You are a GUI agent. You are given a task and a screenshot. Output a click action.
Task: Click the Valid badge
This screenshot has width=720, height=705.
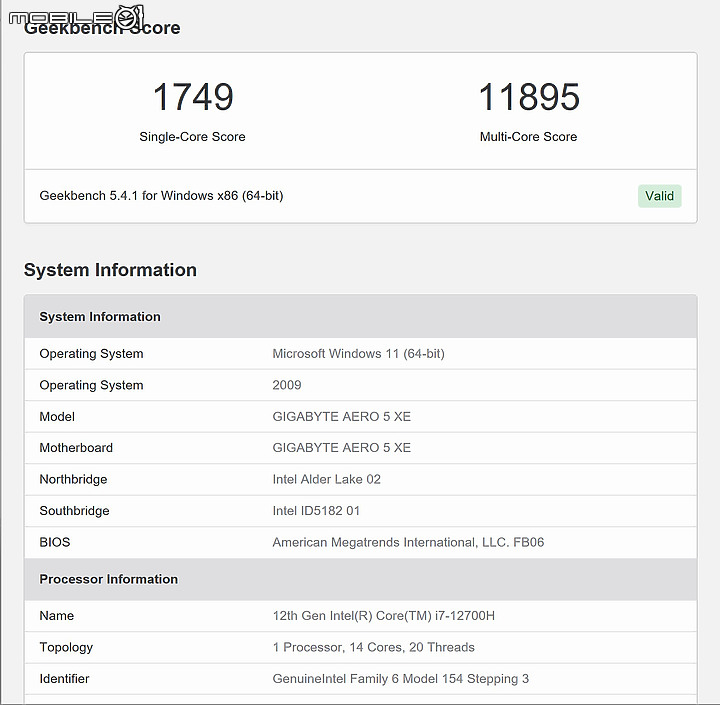[659, 196]
